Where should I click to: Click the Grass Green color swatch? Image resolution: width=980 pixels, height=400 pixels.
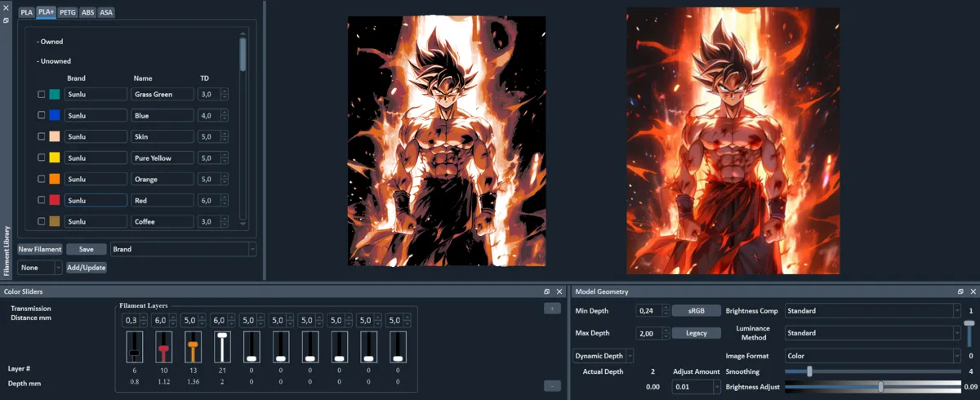pos(55,94)
